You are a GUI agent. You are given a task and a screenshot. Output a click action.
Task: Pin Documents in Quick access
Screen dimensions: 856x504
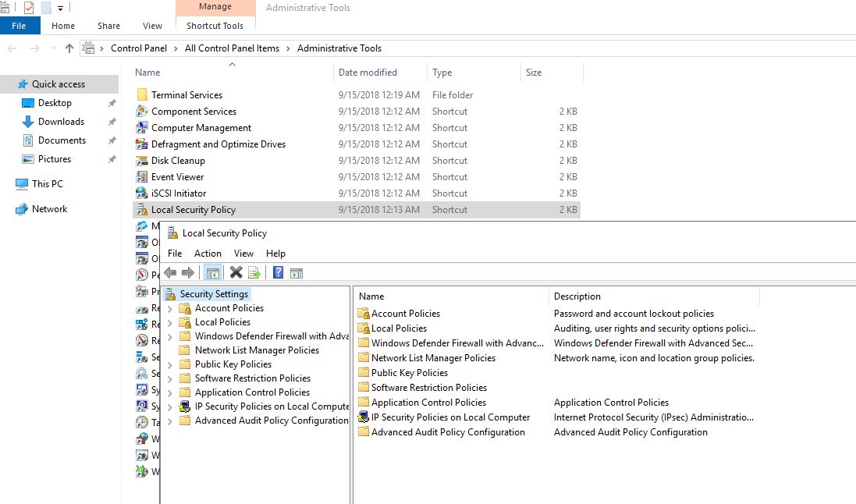(111, 140)
